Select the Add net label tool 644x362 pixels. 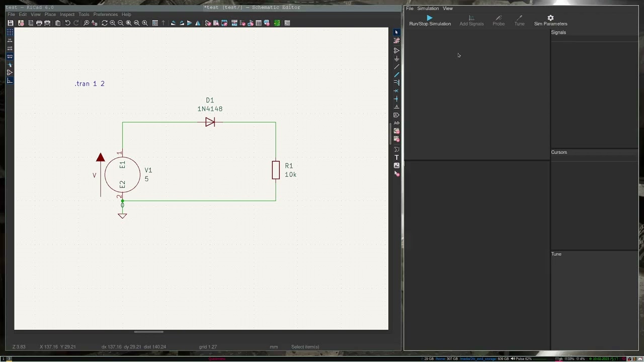396,107
